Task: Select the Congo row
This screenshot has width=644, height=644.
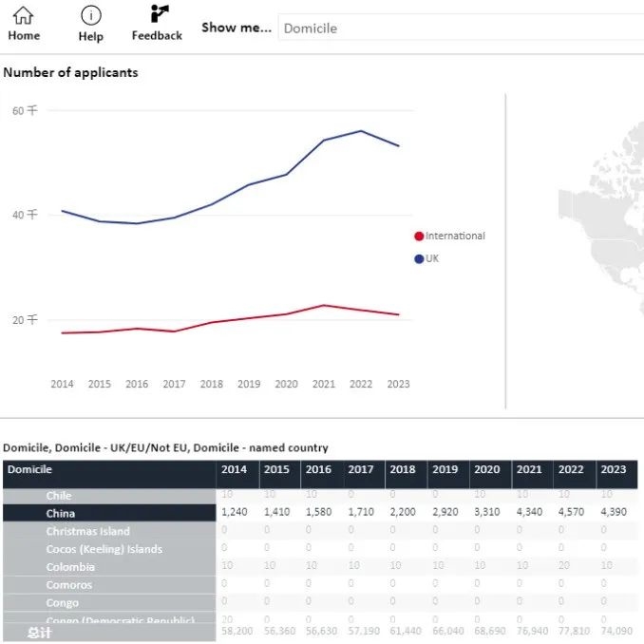Action: (x=63, y=603)
